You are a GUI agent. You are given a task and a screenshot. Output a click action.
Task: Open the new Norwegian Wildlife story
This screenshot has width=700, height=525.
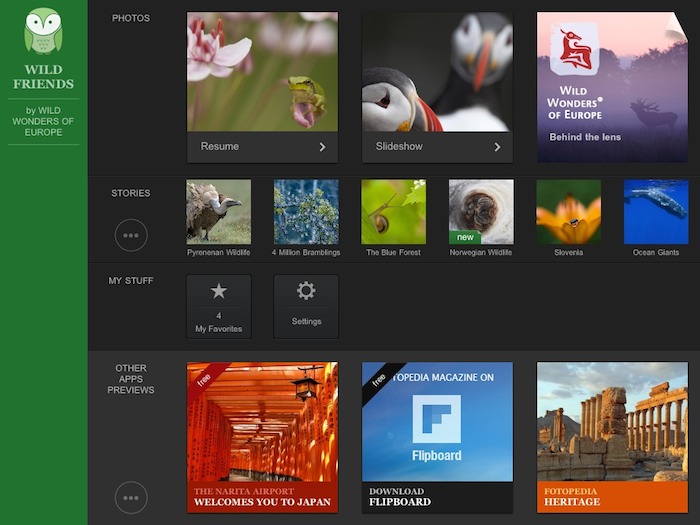click(x=481, y=212)
